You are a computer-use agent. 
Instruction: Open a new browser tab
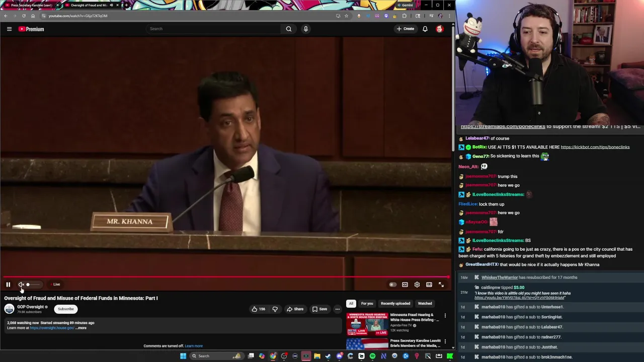pyautogui.click(x=126, y=5)
